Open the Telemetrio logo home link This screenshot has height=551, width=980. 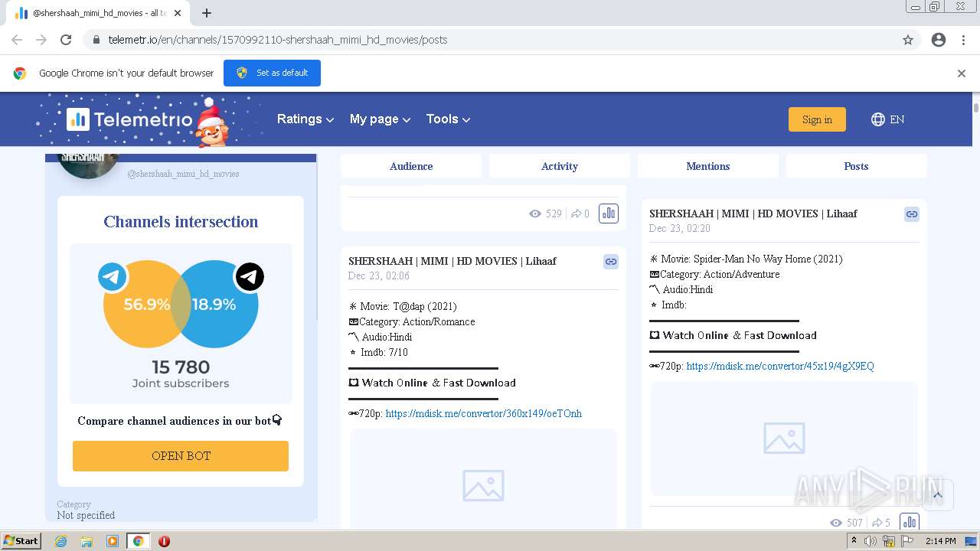point(129,119)
